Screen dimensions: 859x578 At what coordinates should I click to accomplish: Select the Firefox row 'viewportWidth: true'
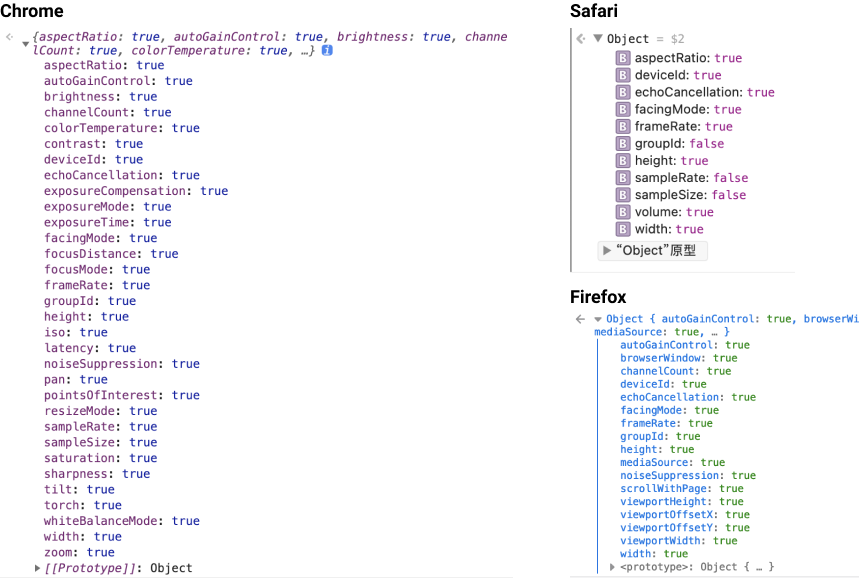point(679,541)
